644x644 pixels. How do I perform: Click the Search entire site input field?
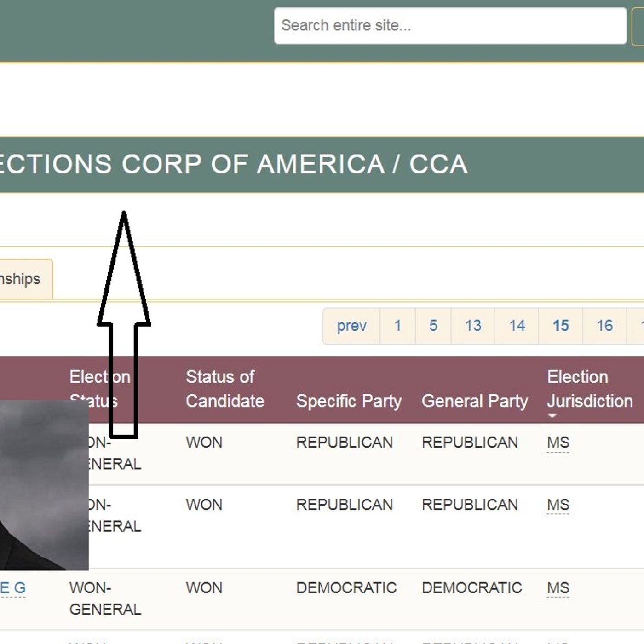coord(450,26)
